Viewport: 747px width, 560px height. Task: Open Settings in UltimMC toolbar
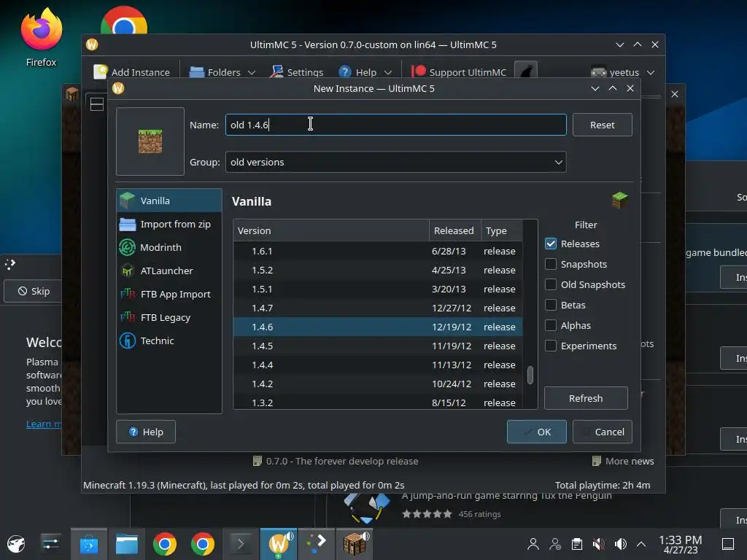(x=296, y=72)
